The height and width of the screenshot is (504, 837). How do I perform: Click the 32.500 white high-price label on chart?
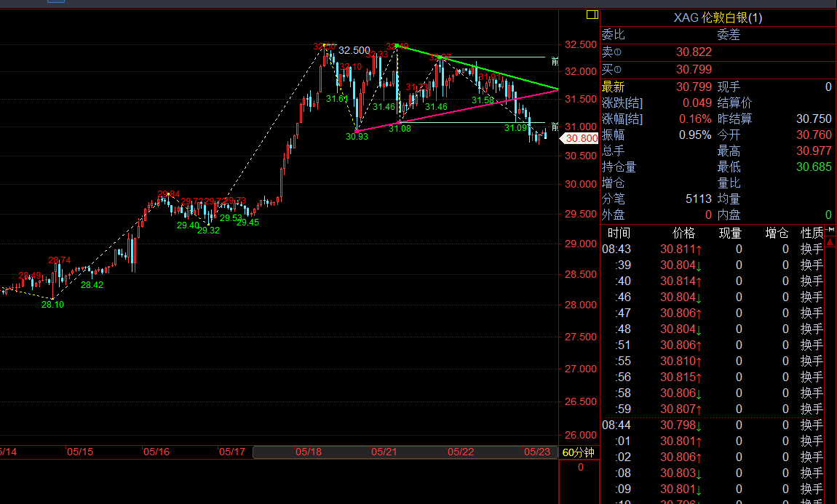point(354,50)
